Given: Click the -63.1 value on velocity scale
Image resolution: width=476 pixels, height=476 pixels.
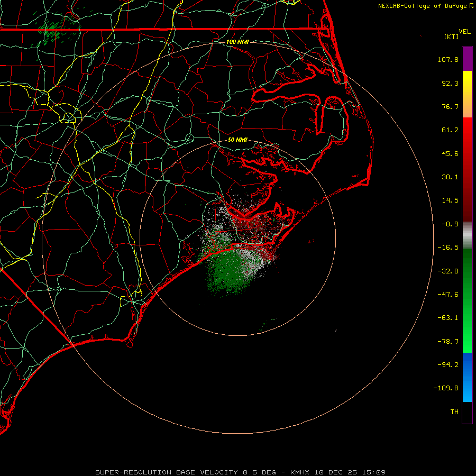Looking at the screenshot, I should point(448,318).
